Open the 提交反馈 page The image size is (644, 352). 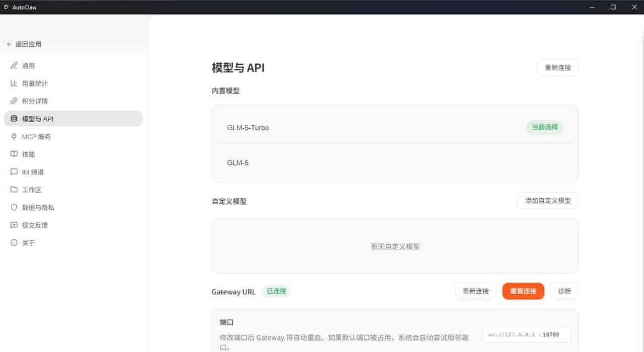tap(73, 225)
